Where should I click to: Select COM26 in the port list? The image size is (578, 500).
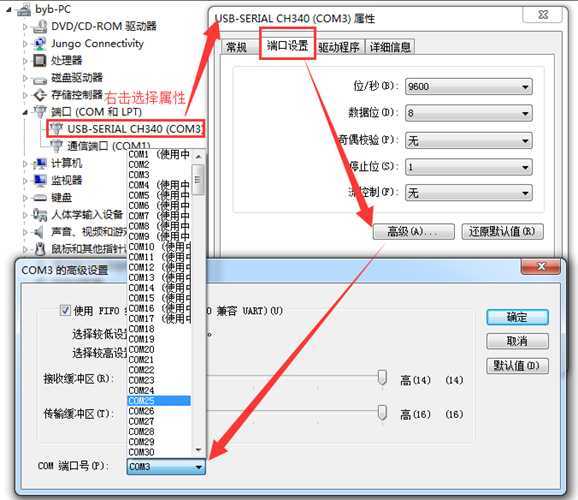tap(159, 411)
